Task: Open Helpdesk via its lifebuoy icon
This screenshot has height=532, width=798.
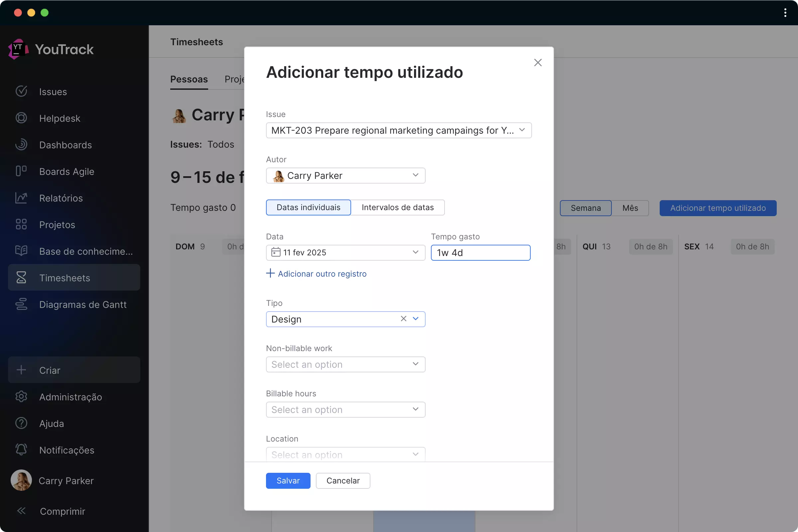Action: point(21,118)
